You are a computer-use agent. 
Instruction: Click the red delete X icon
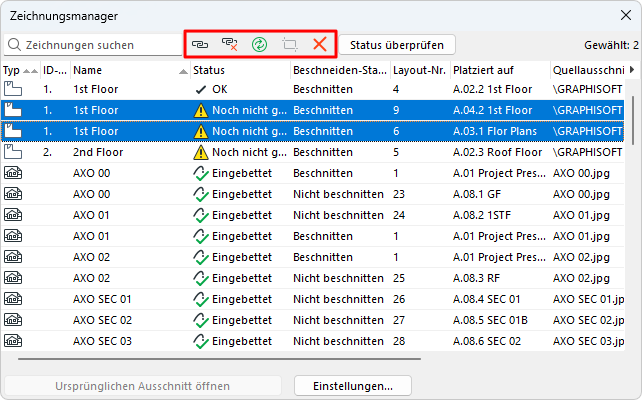click(320, 45)
